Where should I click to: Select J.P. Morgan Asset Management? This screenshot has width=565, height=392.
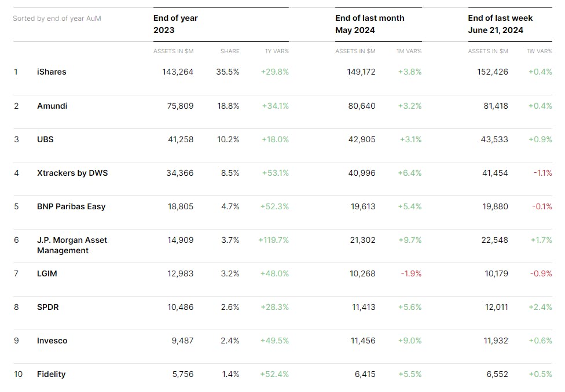72,245
